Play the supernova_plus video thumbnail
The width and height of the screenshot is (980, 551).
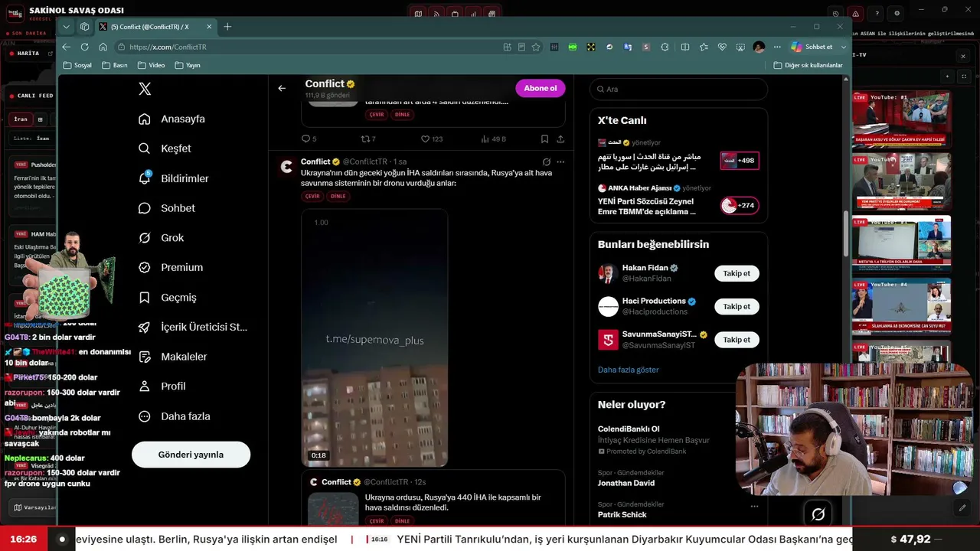(374, 338)
